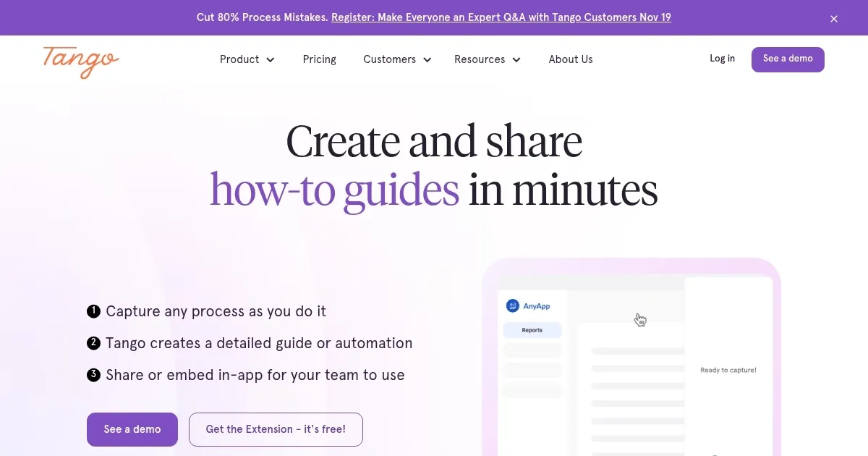
Task: Select Reports in the AnyApp preview sidebar
Action: pos(532,330)
